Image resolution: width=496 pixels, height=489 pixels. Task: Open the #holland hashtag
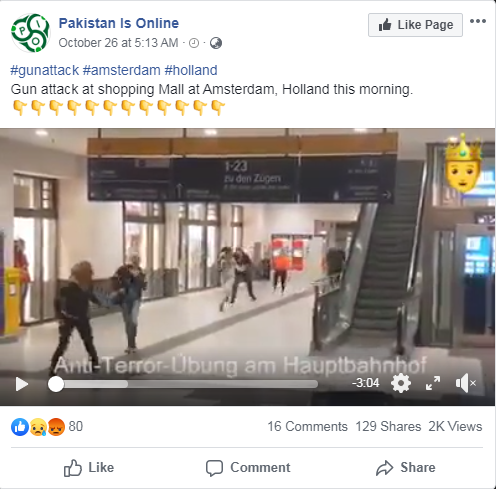point(191,70)
